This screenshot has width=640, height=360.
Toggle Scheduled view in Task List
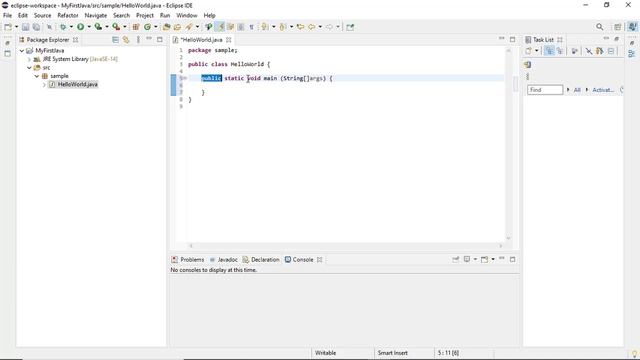(x=560, y=51)
